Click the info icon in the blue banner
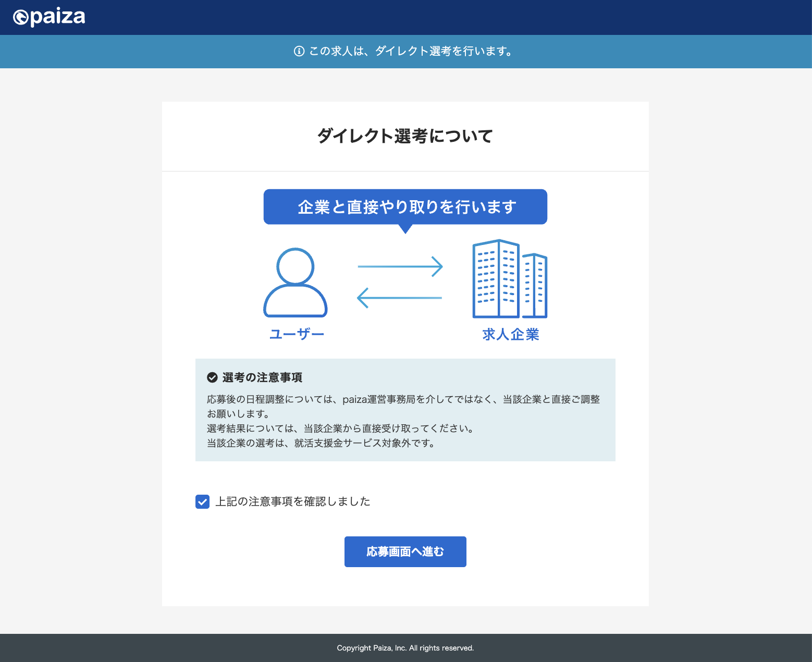The width and height of the screenshot is (812, 662). tap(299, 51)
